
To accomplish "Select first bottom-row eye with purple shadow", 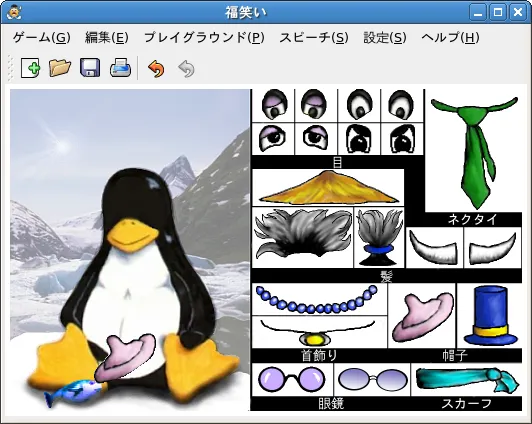I will pos(272,138).
